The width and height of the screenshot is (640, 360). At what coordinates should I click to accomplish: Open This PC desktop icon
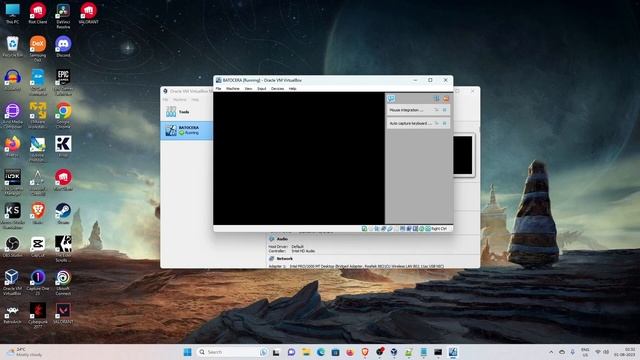[x=12, y=13]
